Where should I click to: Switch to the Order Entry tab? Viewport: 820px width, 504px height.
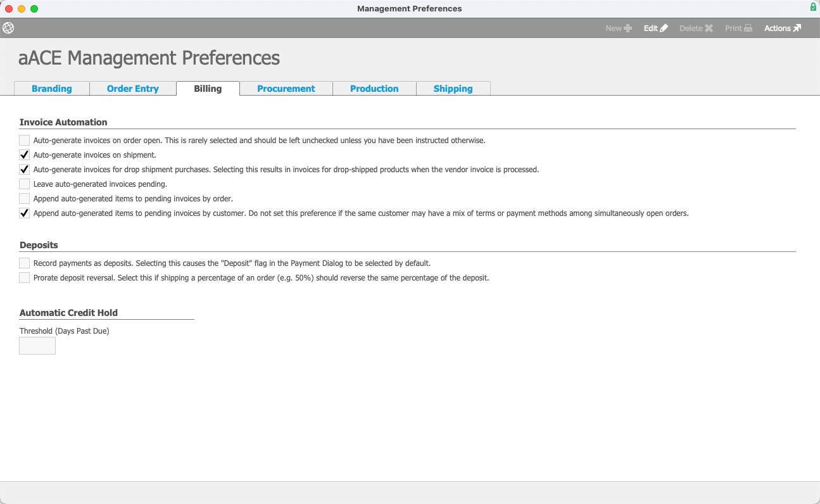click(x=133, y=89)
